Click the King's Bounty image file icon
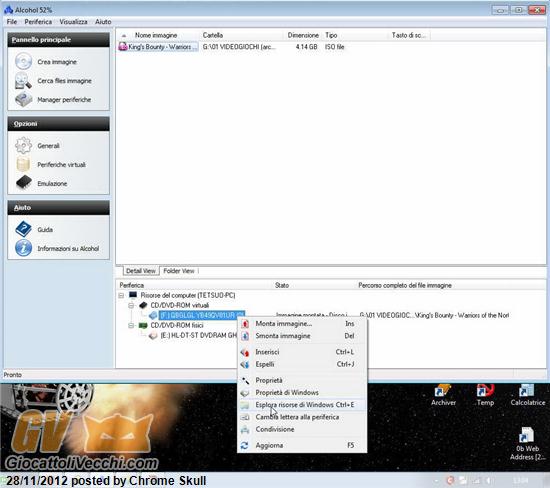This screenshot has width=550, height=488. point(123,47)
